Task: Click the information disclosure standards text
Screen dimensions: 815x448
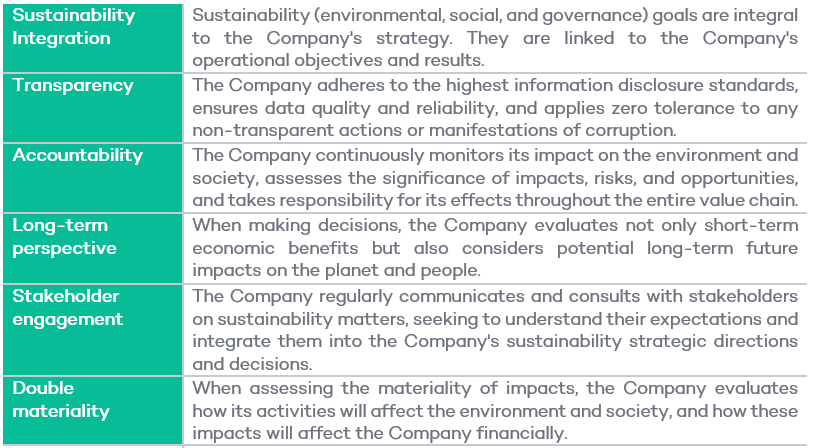Action: [495, 108]
